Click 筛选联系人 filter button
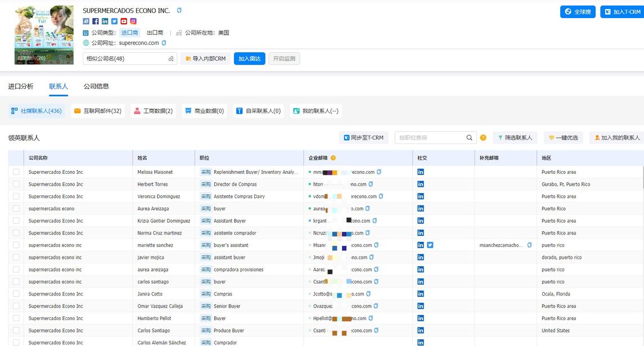 [x=515, y=138]
